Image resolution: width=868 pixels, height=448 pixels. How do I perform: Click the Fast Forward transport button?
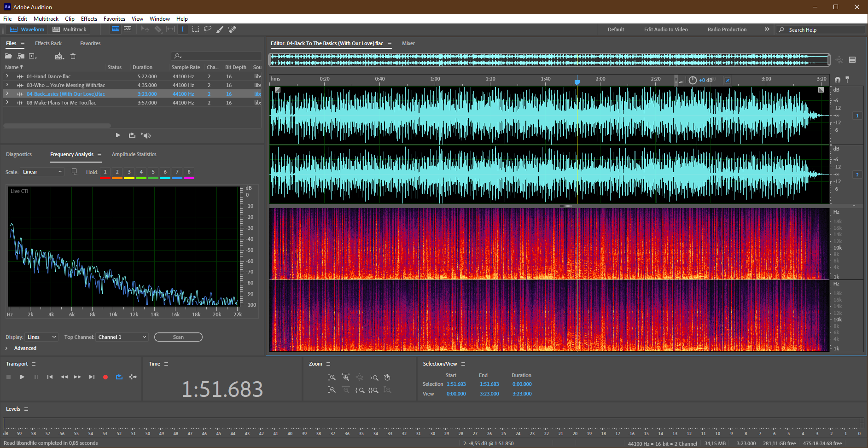point(78,377)
